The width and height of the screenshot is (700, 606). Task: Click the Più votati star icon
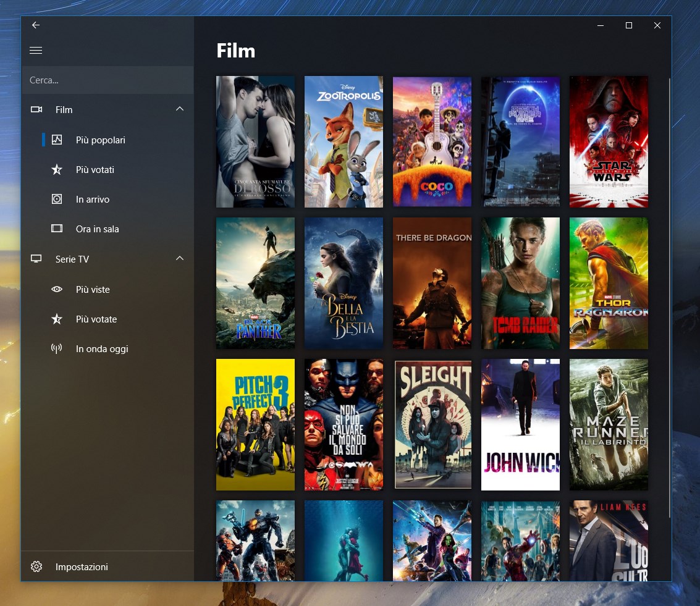(x=57, y=170)
